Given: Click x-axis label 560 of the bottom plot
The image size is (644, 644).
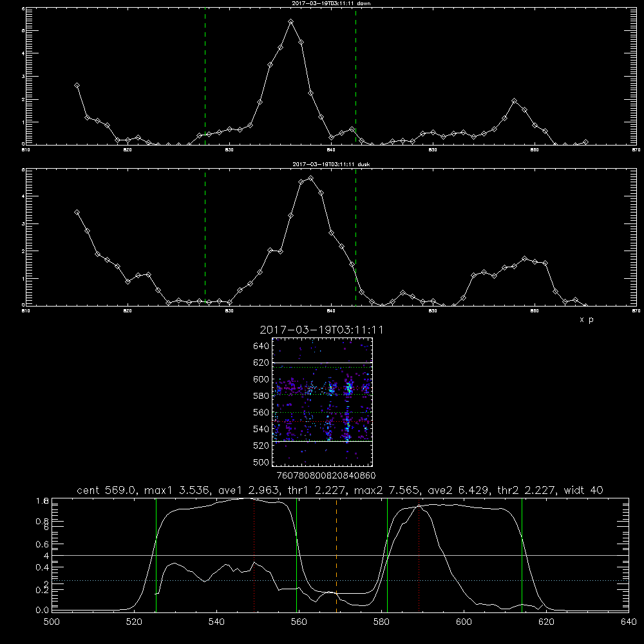Looking at the screenshot, I should 299,622.
